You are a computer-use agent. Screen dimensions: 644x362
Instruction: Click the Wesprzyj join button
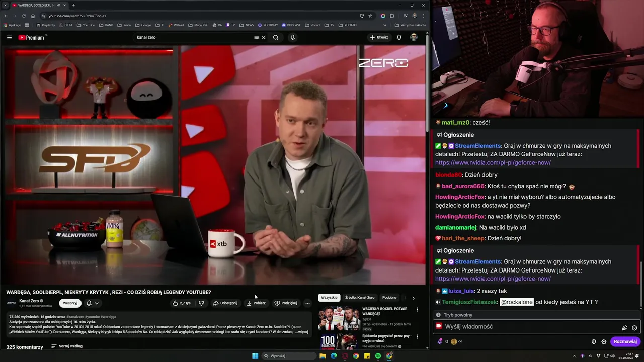click(x=70, y=303)
